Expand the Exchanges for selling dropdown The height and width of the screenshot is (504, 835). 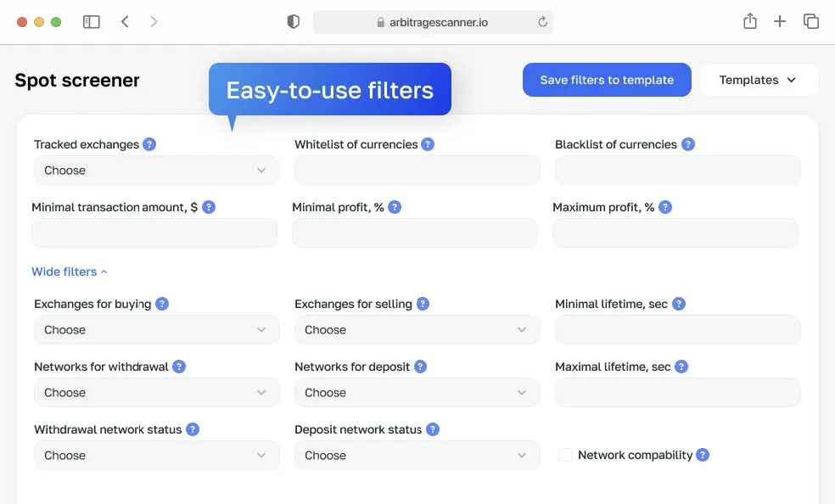click(417, 330)
